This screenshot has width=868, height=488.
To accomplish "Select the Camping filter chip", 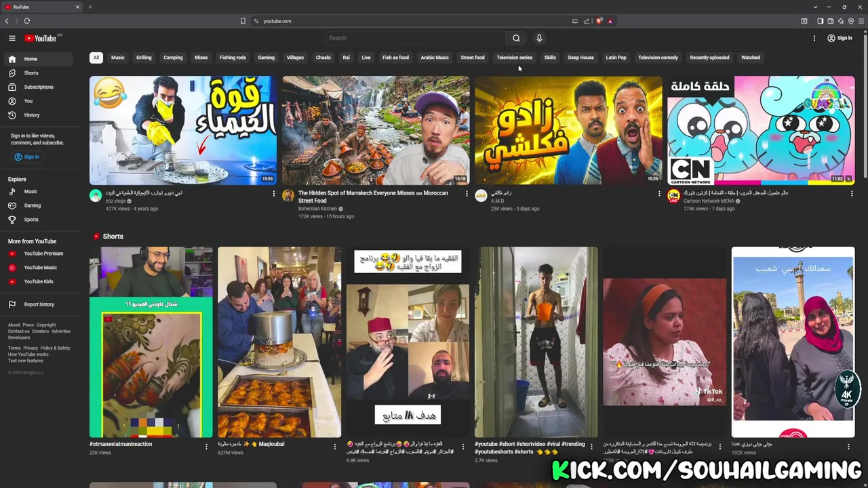I will coord(173,58).
